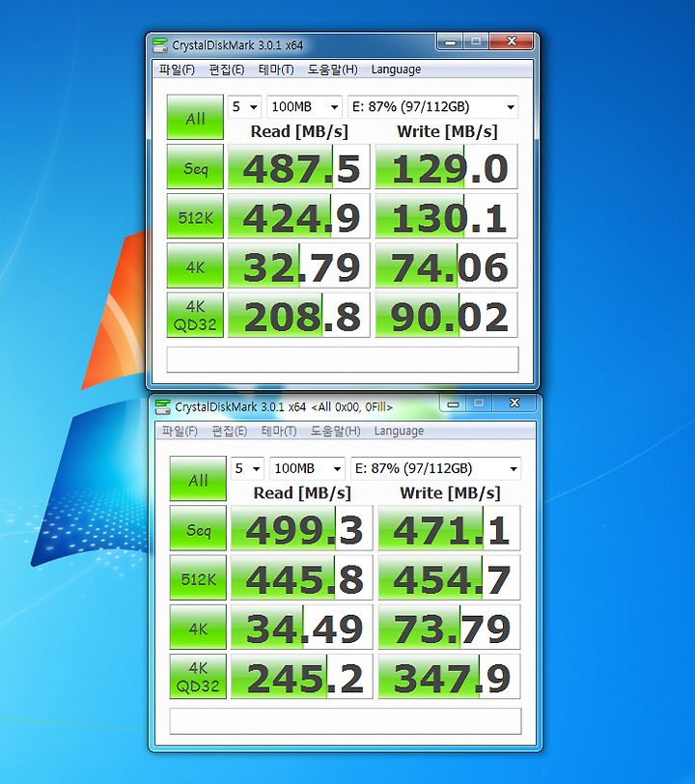Screen dimensions: 695x784
Task: Click 512K write result 130.1
Action: pos(447,216)
